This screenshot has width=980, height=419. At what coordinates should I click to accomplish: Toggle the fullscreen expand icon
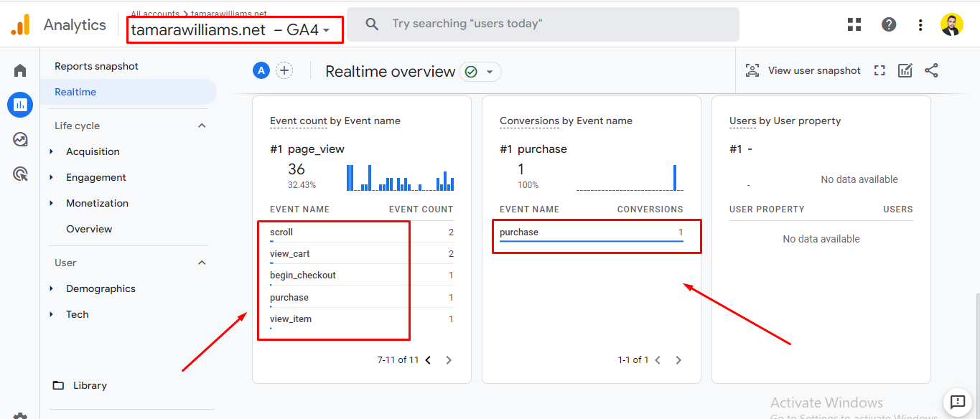879,70
